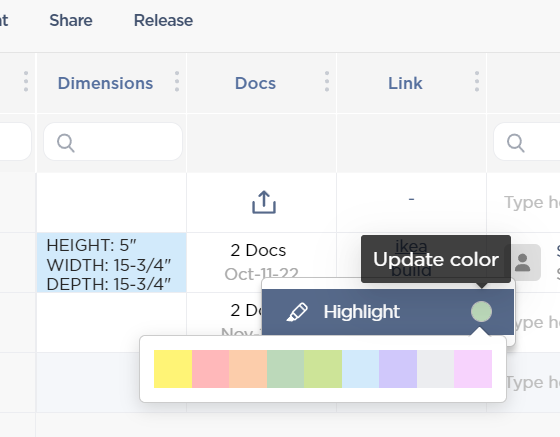Viewport: 560px width, 437px height.
Task: Click the highlighter pen icon
Action: 297,312
